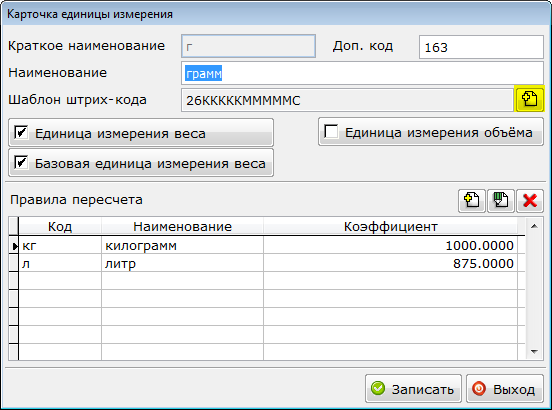Screen dimensions: 552x410
Task: Click the 'Доп. код' field with 163
Action: (x=481, y=47)
